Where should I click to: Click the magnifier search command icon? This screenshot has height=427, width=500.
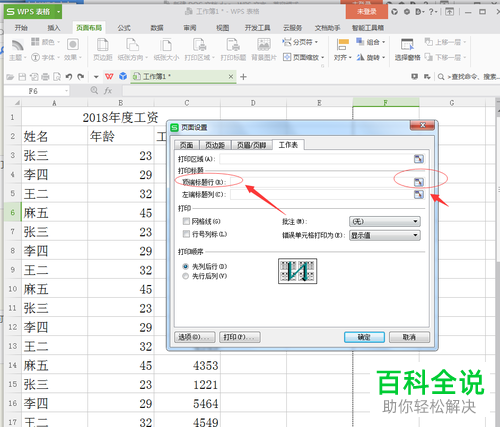pyautogui.click(x=441, y=77)
